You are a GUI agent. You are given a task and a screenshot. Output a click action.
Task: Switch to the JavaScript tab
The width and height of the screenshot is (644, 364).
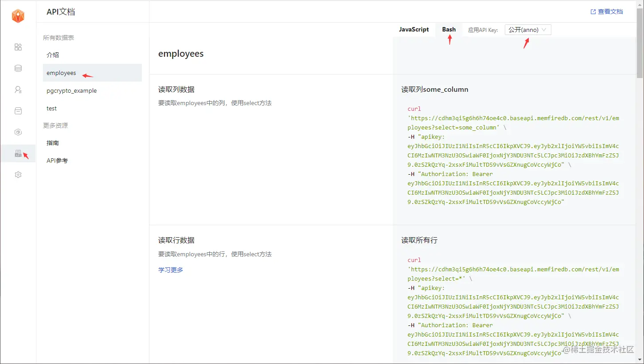tap(414, 29)
